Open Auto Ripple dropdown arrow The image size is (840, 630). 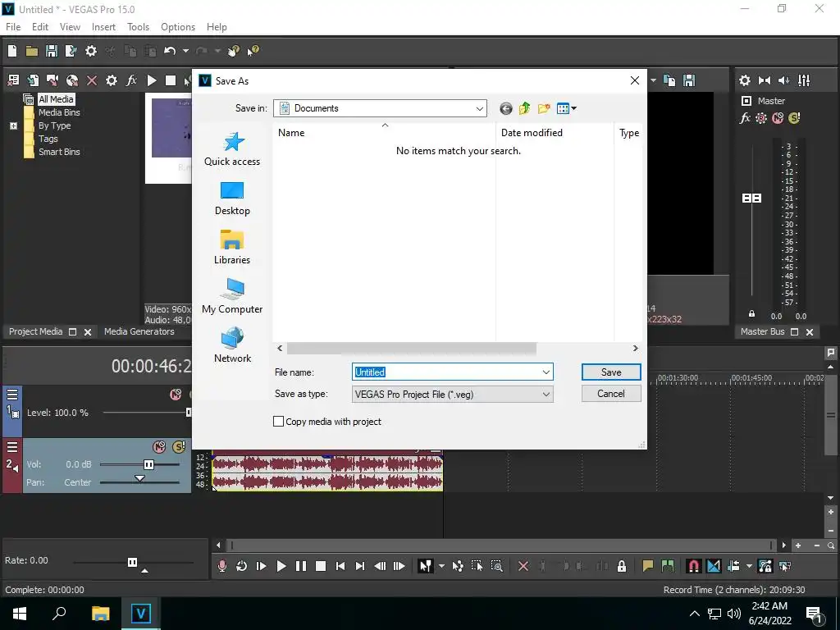749,566
